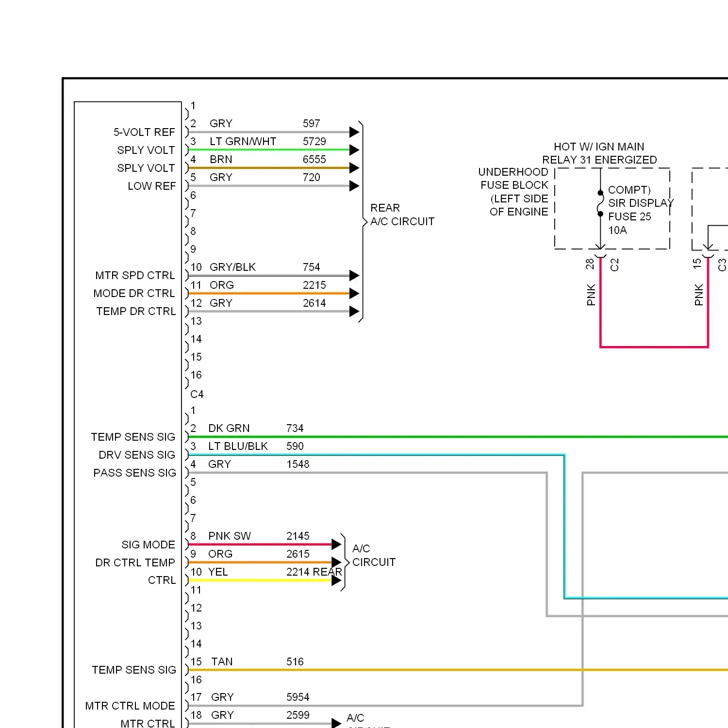Viewport: 728px width, 728px height.
Task: Select the LOW REF label
Action: [x=151, y=186]
